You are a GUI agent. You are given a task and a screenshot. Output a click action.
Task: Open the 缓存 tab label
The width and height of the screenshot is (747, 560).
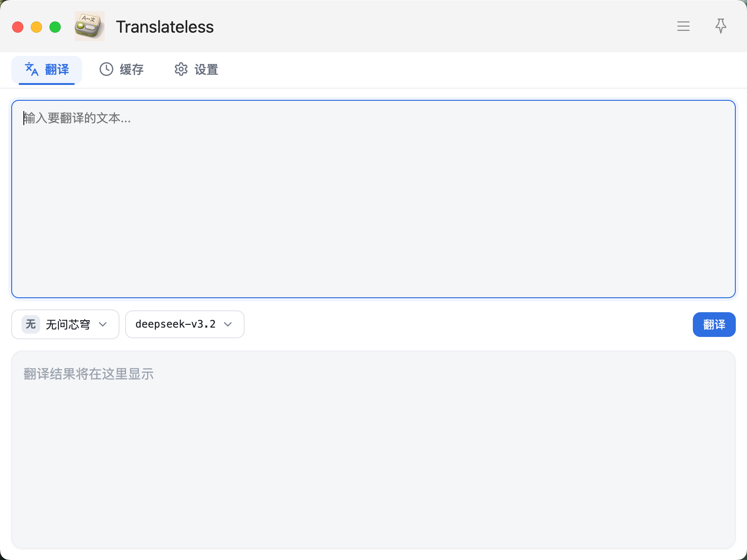tap(132, 70)
